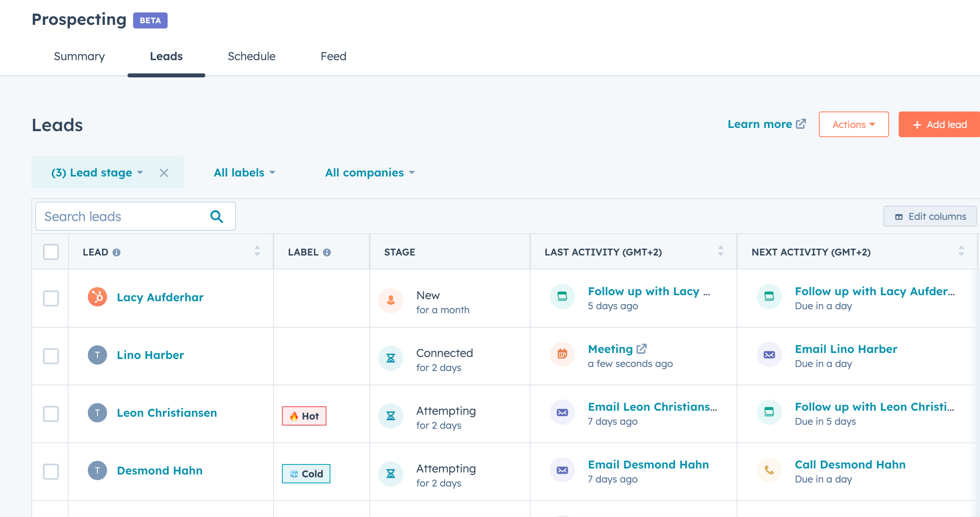Open Lino Harber lead record
Viewport: 980px width, 517px height.
(150, 355)
